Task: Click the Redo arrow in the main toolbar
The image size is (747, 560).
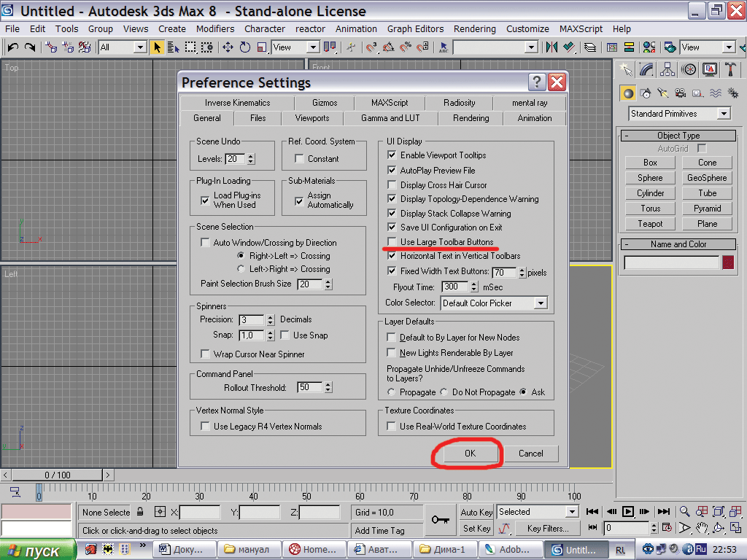Action: click(29, 47)
